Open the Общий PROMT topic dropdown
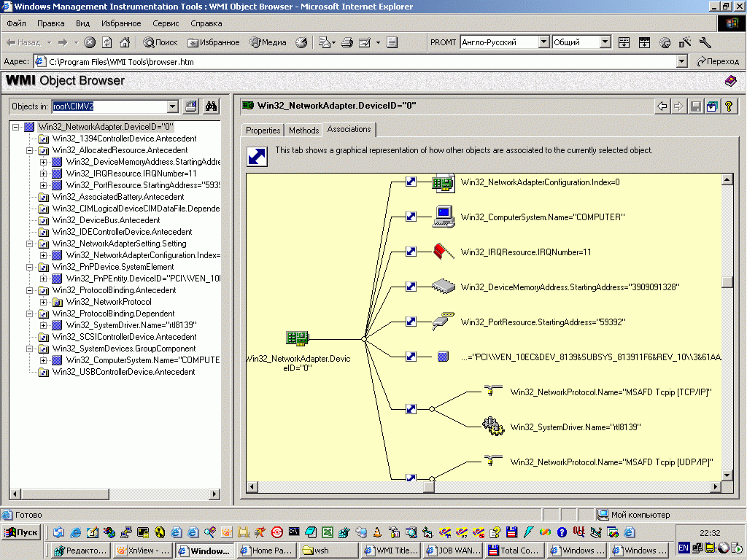 pos(605,42)
